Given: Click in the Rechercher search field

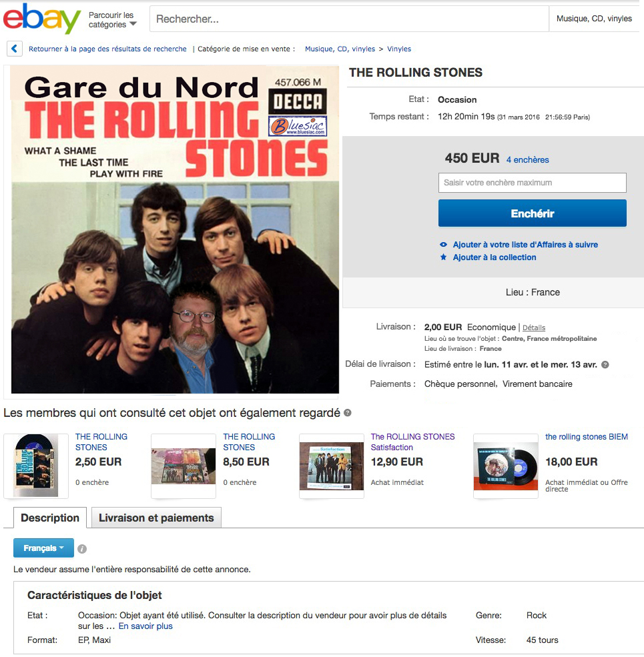Looking at the screenshot, I should coord(347,19).
